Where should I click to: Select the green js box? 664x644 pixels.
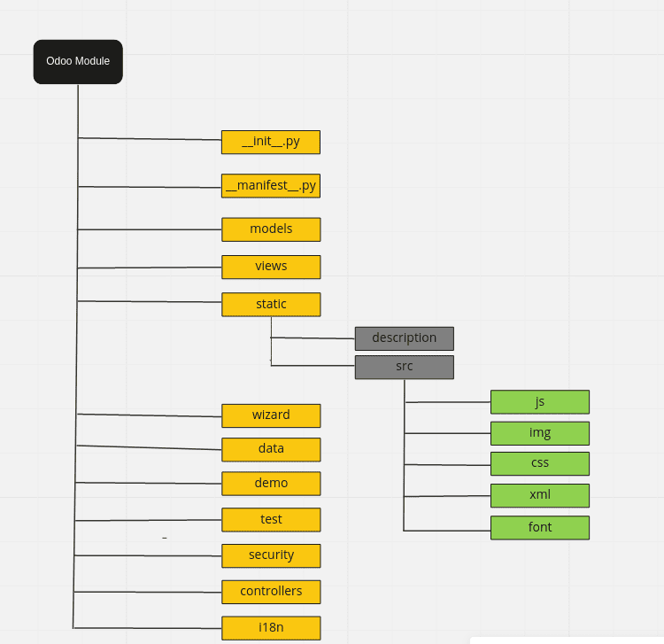[540, 401]
